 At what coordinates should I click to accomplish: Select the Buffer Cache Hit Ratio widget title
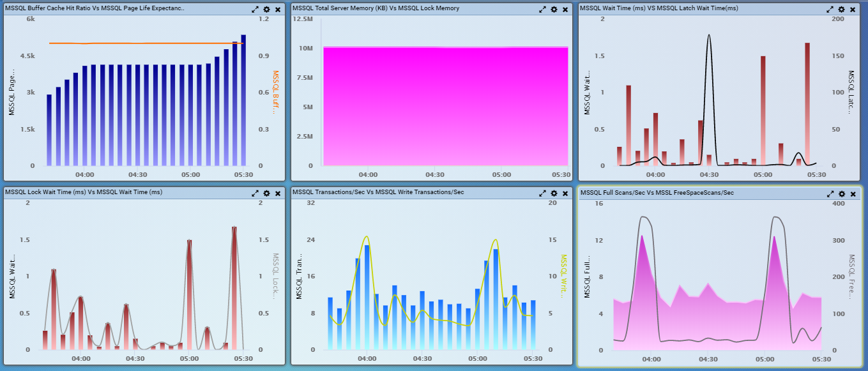(95, 9)
